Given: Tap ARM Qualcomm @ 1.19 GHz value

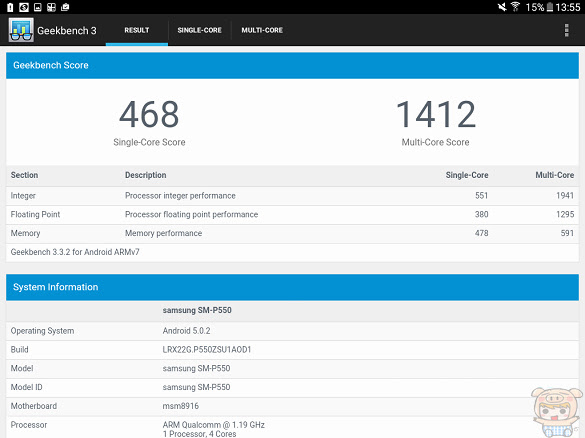Looking at the screenshot, I should [213, 425].
